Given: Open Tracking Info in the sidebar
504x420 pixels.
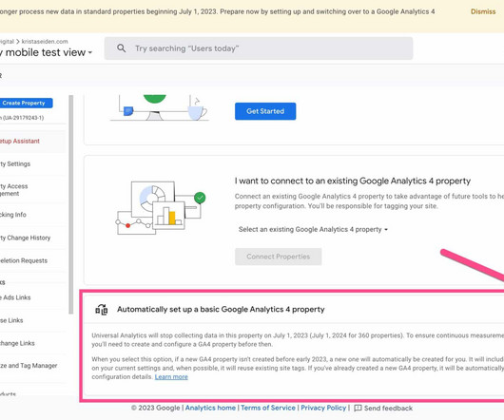Looking at the screenshot, I should coord(32,215).
